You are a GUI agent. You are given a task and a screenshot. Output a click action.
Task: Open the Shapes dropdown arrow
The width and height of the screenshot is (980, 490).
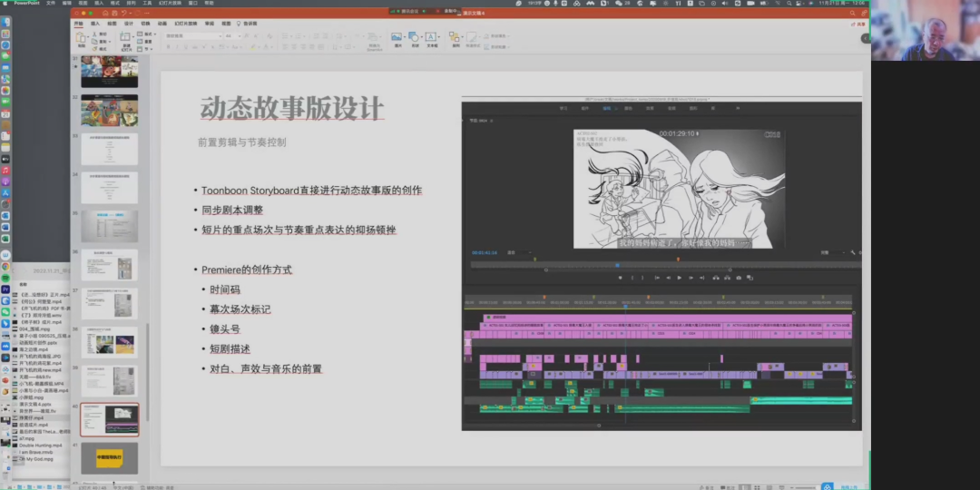[422, 37]
